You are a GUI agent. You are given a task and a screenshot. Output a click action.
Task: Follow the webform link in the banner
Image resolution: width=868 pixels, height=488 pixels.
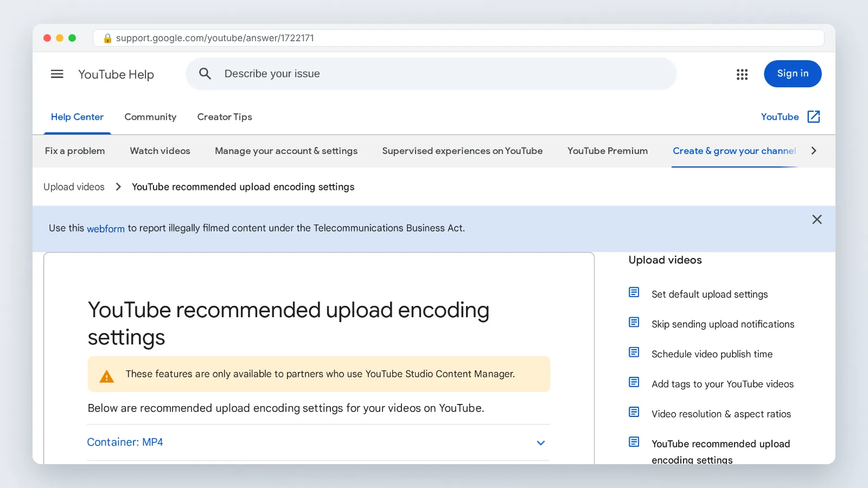(106, 229)
